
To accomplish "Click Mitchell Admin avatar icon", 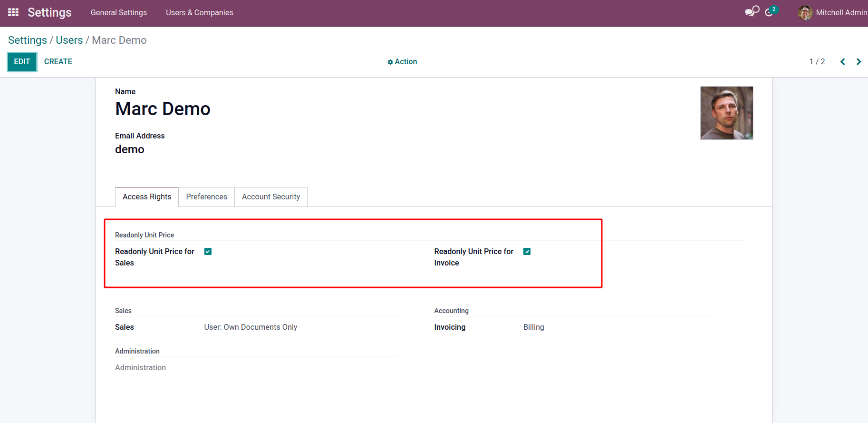I will click(x=805, y=13).
